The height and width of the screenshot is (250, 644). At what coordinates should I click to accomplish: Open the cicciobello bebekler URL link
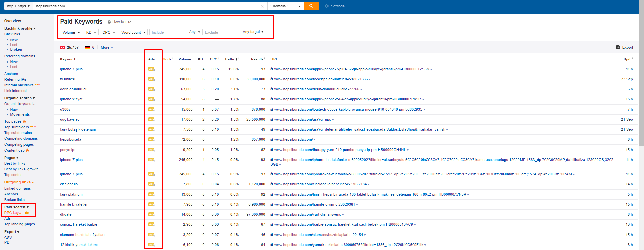click(x=320, y=184)
